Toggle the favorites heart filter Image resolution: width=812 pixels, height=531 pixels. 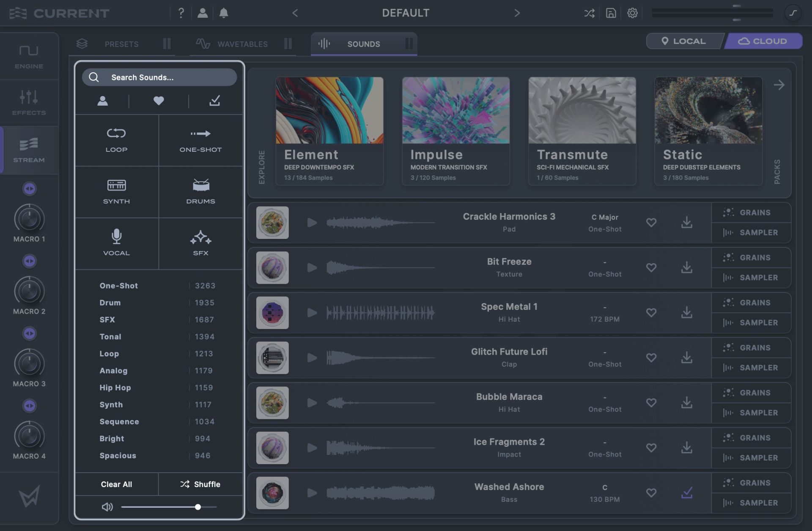click(x=159, y=101)
